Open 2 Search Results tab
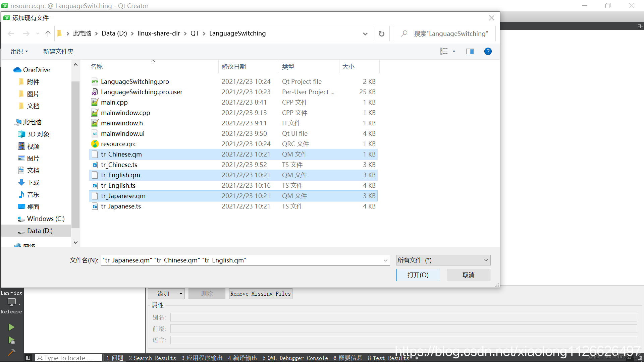 point(152,358)
